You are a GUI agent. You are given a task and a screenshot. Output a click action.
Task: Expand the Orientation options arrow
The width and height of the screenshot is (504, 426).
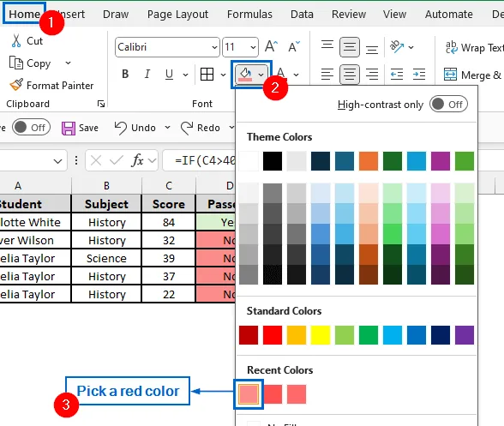point(411,47)
